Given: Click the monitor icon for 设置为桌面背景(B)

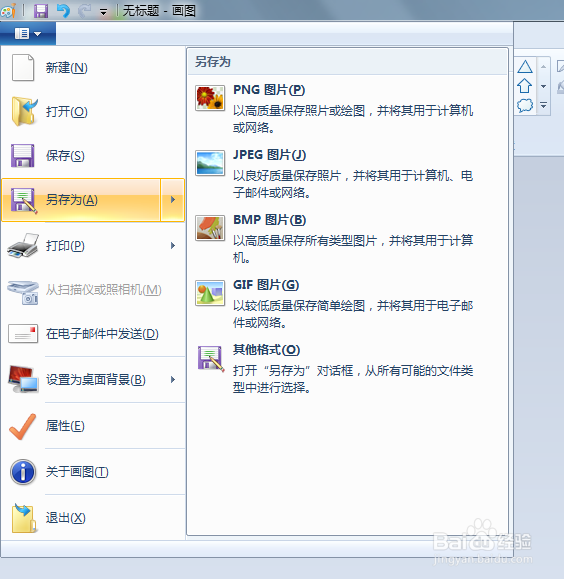Looking at the screenshot, I should [x=23, y=380].
